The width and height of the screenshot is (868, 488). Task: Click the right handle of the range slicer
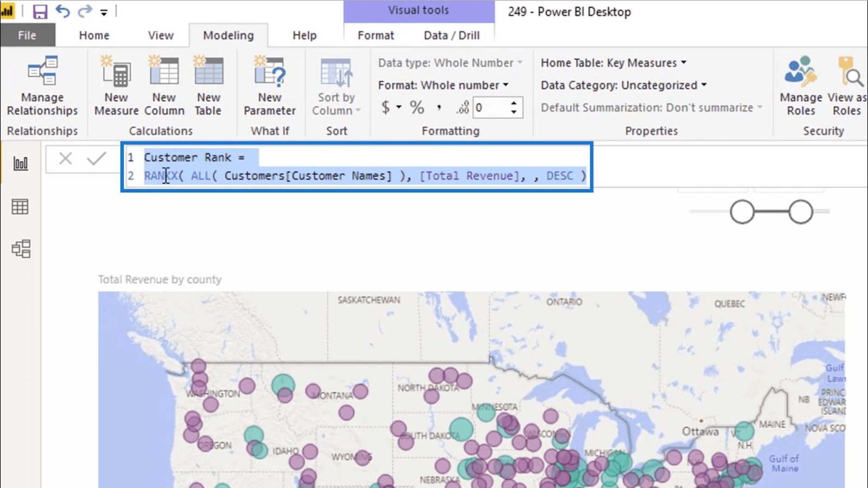pyautogui.click(x=801, y=211)
